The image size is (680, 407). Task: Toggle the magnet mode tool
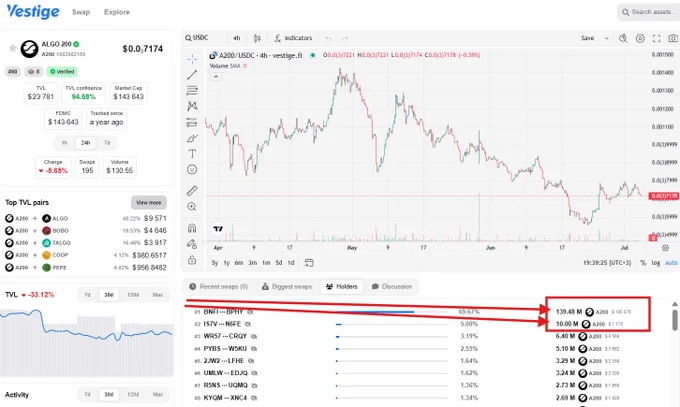[192, 228]
